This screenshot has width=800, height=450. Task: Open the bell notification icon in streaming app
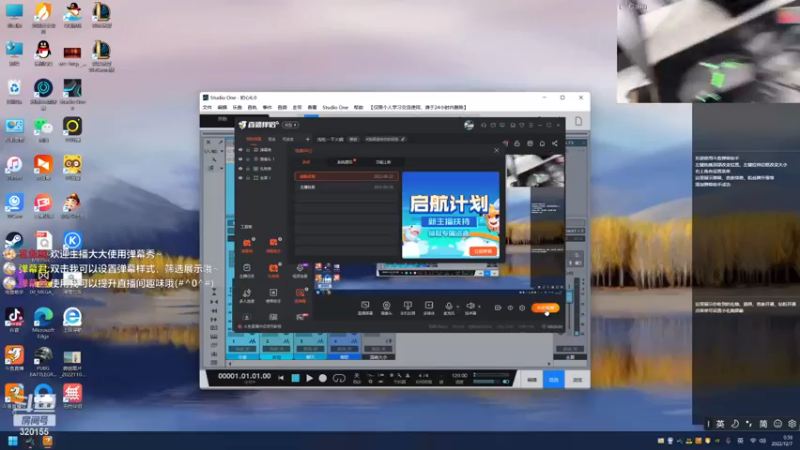[x=542, y=143]
